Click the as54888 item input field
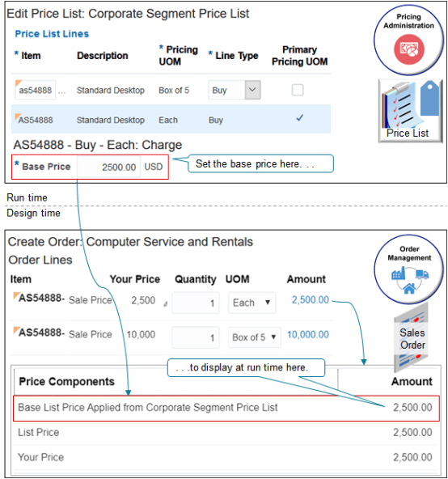Viewport: 448px width, 479px height. [x=35, y=90]
